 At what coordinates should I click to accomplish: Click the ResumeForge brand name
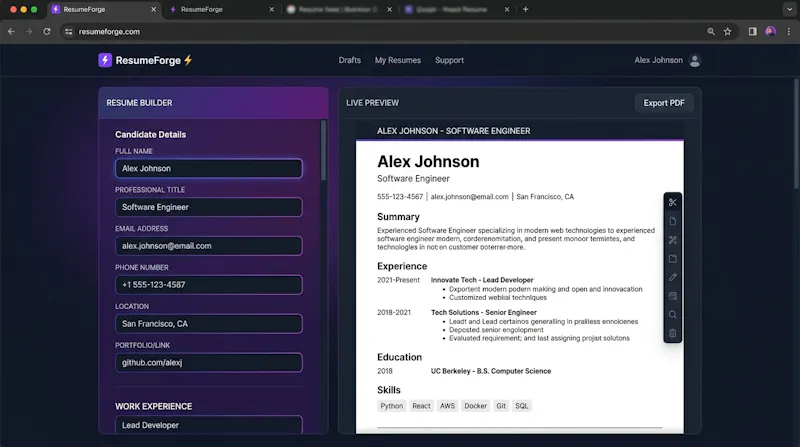point(148,60)
